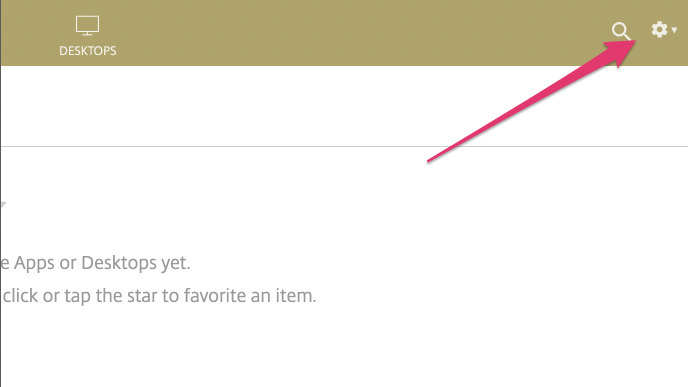Click the olive header bar's empty area
Image resolution: width=688 pixels, height=387 pixels.
coord(351,33)
